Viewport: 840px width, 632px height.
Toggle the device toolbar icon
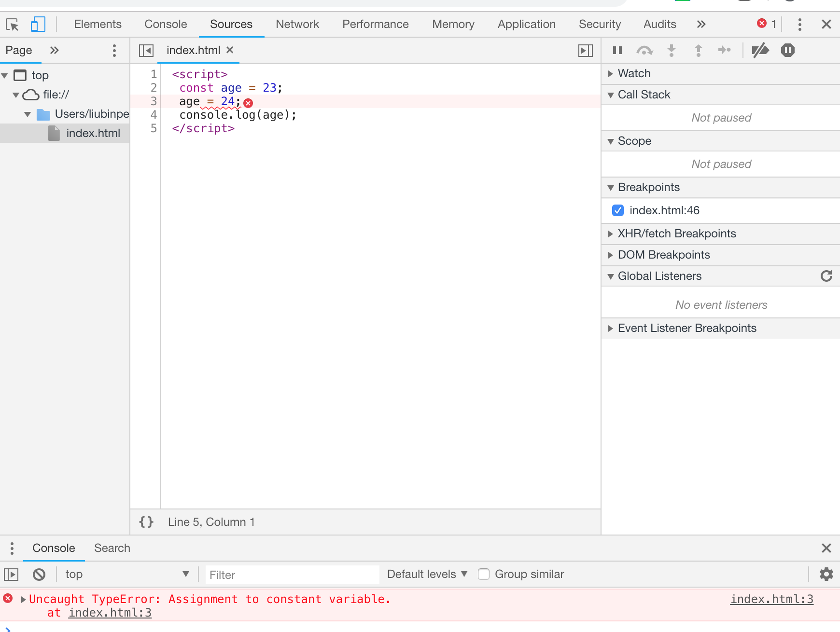38,24
